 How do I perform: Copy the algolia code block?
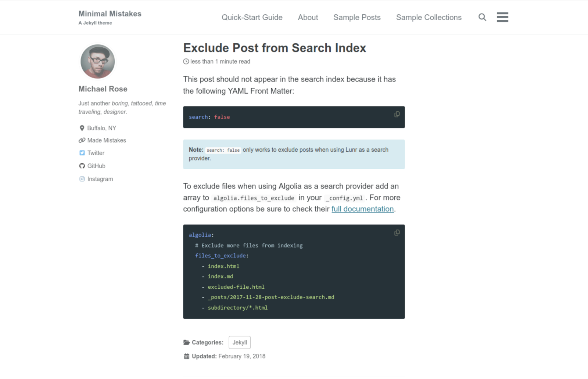397,233
